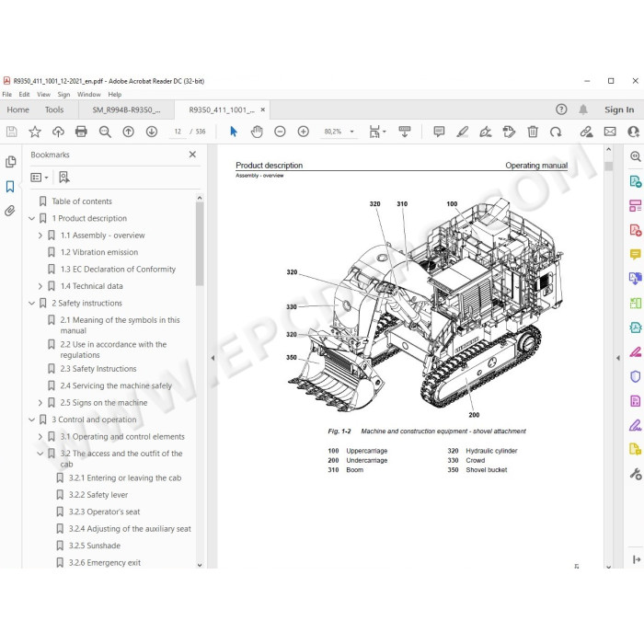644x644 pixels.
Task: Switch to the Tools tab
Action: 54,109
